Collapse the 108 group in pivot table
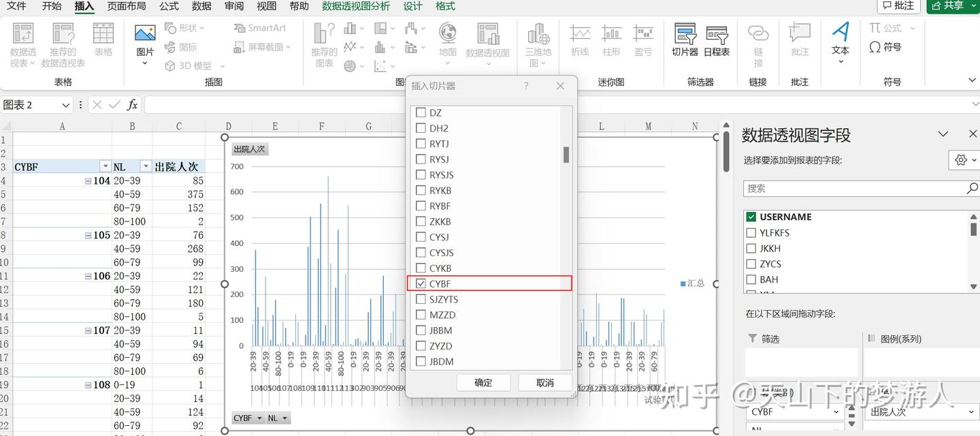This screenshot has width=980, height=436. tap(88, 385)
